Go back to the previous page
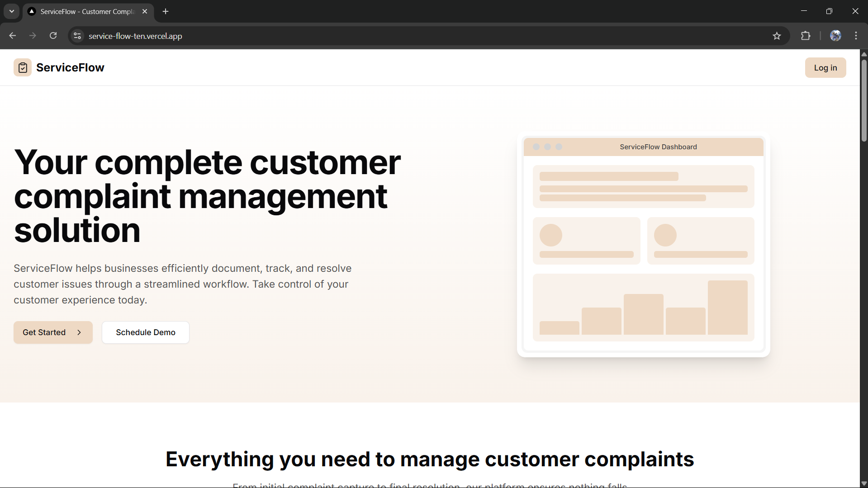 pos(13,36)
